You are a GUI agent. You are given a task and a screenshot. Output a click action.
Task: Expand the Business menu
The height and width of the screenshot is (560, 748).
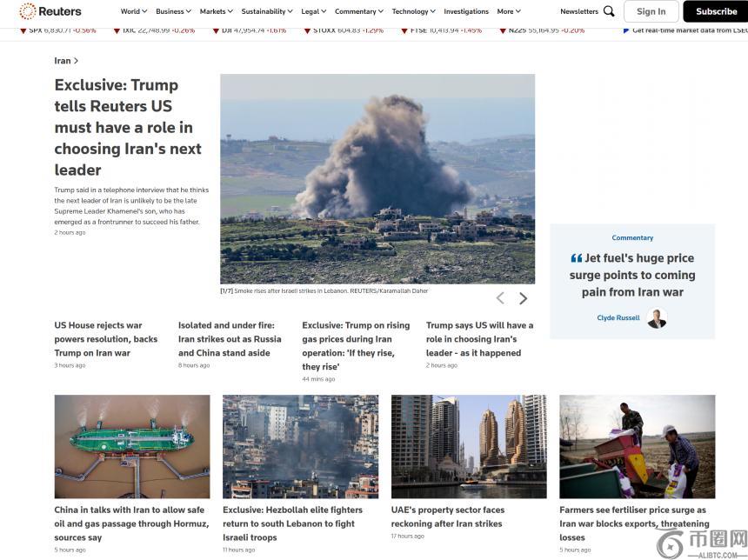tap(173, 11)
